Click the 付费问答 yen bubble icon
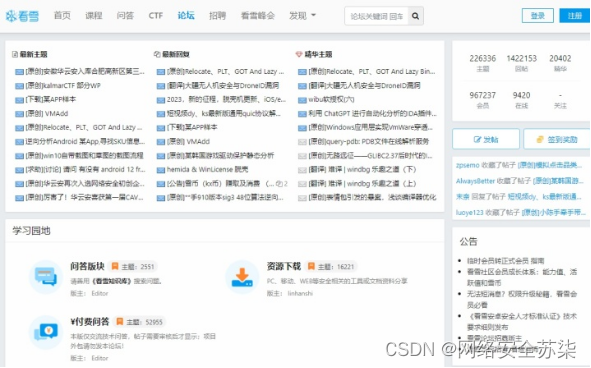591x368 pixels. [x=46, y=332]
